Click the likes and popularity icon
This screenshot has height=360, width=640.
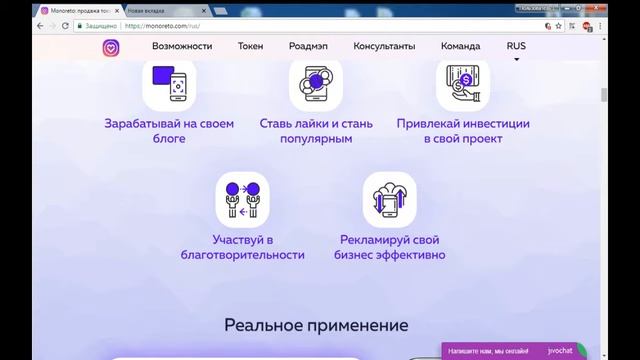(316, 84)
